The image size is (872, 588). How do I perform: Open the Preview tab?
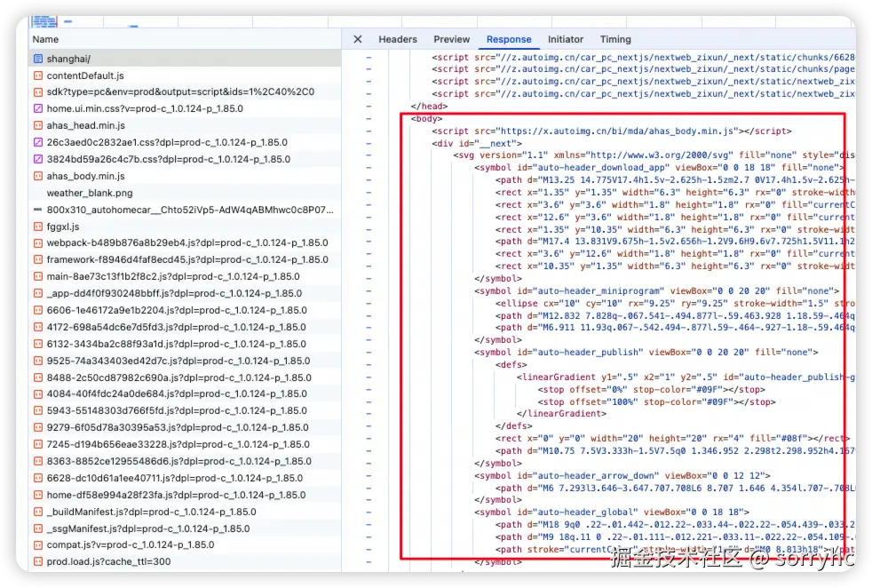click(452, 39)
